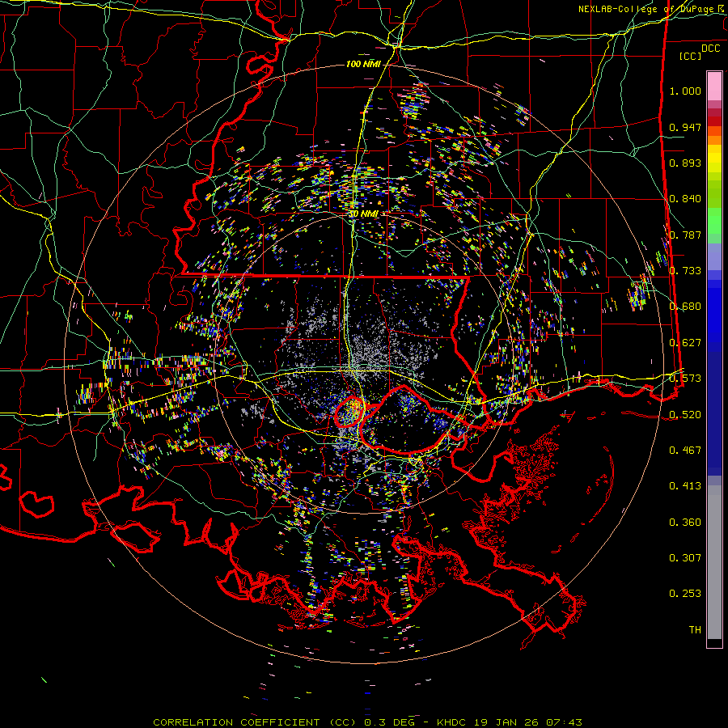Click the 0.680 legend value
This screenshot has width=728, height=728.
(x=685, y=307)
